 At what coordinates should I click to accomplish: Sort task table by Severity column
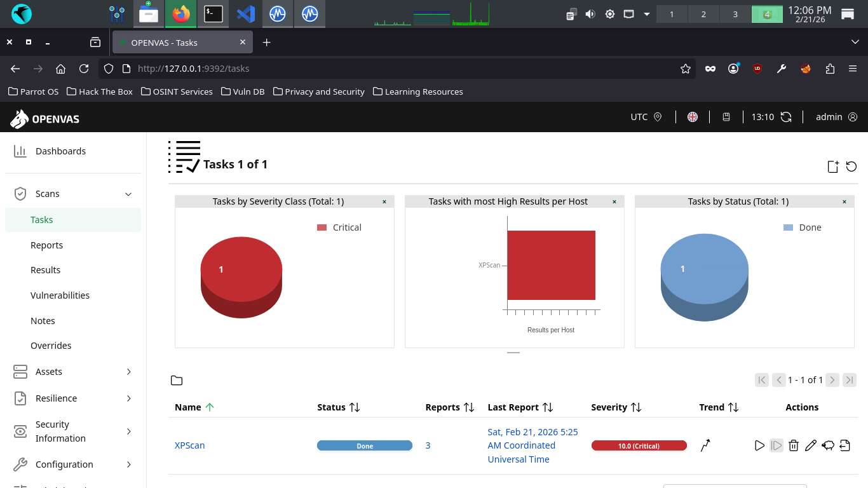tap(636, 407)
